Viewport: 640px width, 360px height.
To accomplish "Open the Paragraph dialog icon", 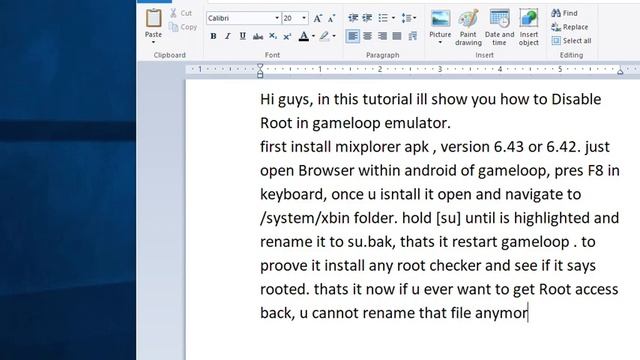I will [x=413, y=36].
